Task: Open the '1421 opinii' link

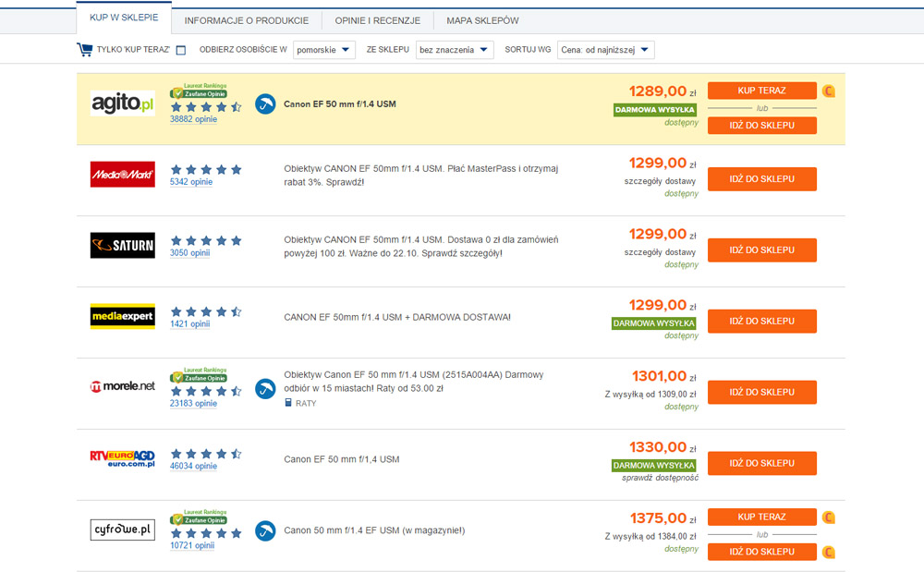Action: (x=189, y=323)
